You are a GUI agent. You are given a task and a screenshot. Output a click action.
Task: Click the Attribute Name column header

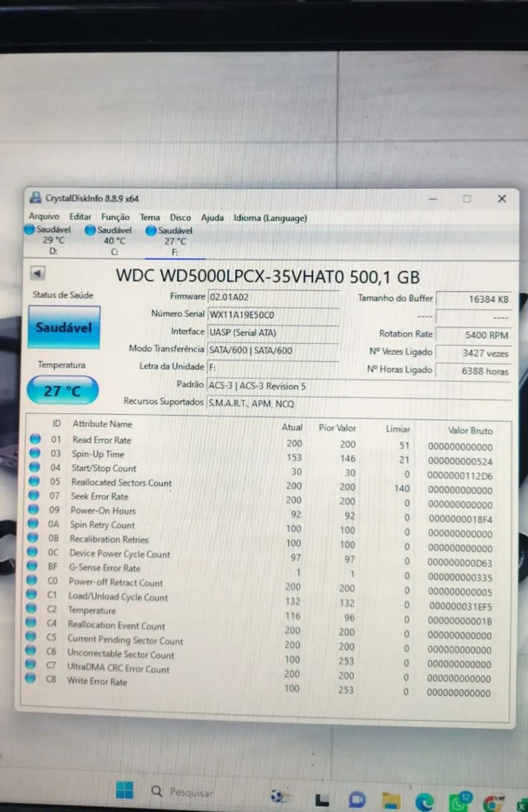click(102, 424)
